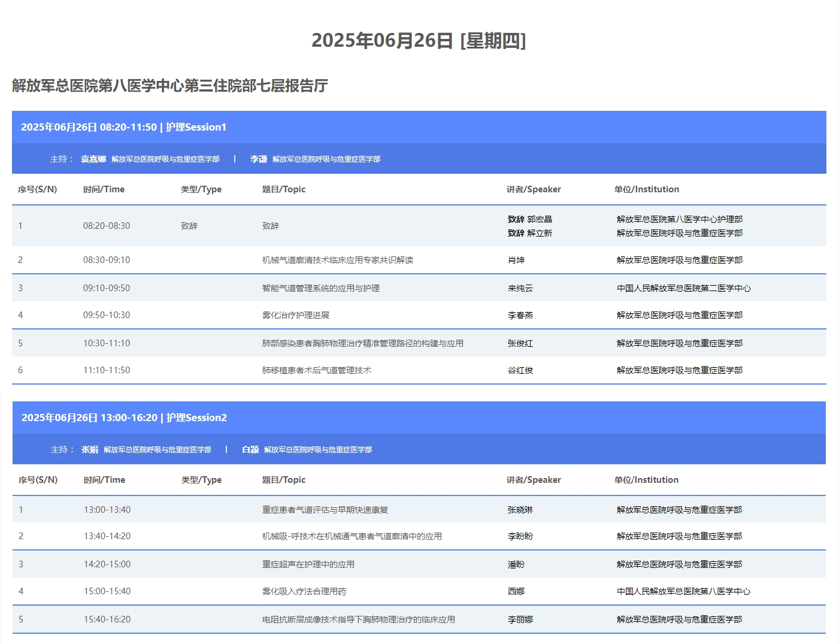Click topic 肺部感染患者胸肺物理治疗精准管理路径的构建与应用
The height and width of the screenshot is (644, 839).
pyautogui.click(x=363, y=343)
